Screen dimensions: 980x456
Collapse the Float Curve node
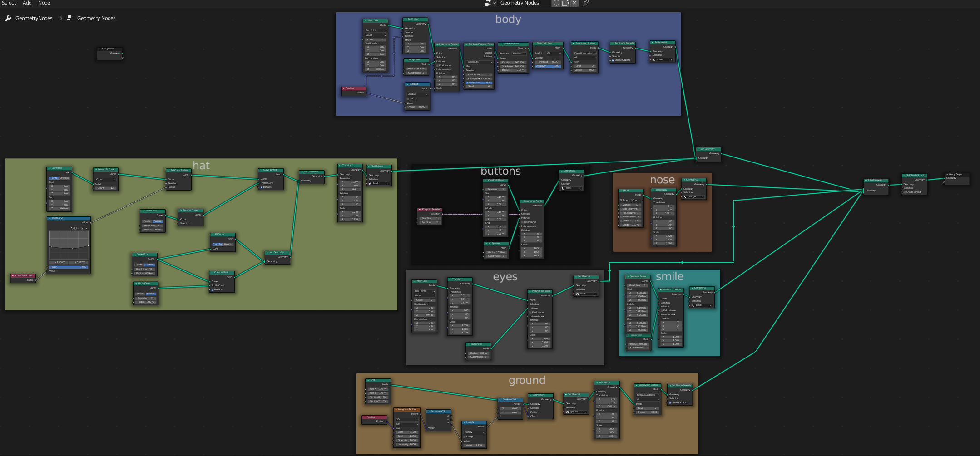pos(49,218)
